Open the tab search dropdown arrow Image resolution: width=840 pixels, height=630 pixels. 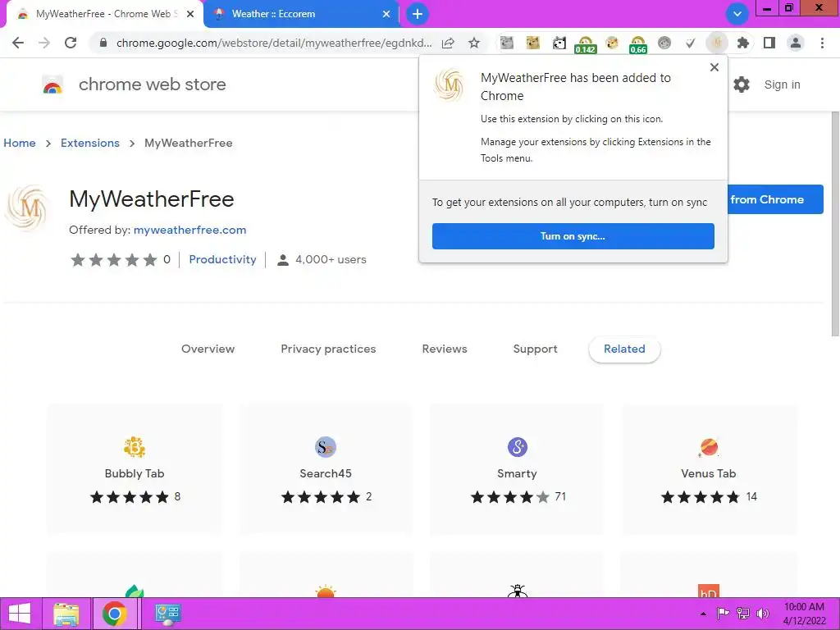[x=737, y=14]
